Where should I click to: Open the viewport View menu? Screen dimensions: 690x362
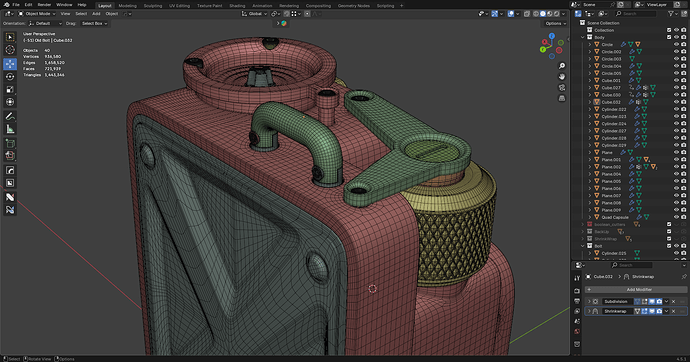click(x=65, y=14)
